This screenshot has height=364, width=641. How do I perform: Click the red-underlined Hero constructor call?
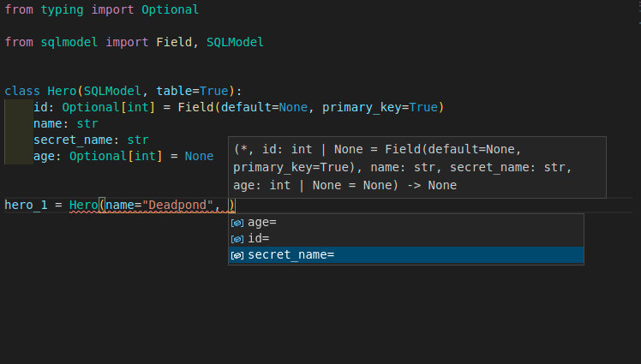click(x=84, y=206)
